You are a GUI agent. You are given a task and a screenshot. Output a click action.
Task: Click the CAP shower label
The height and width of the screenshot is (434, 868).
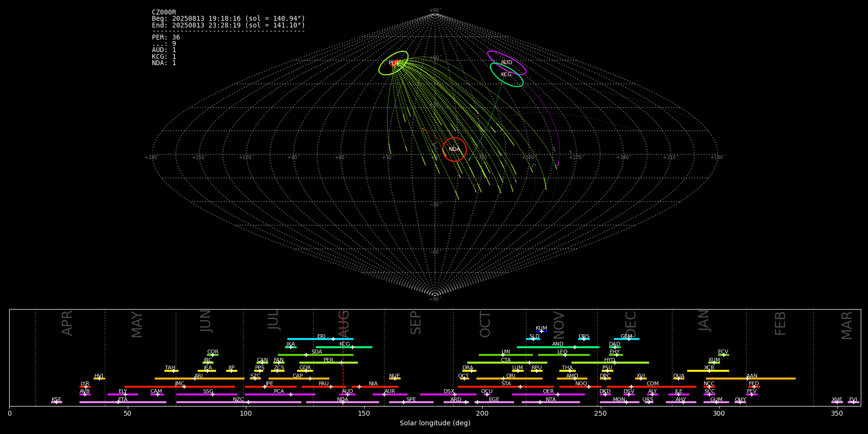pos(298,376)
